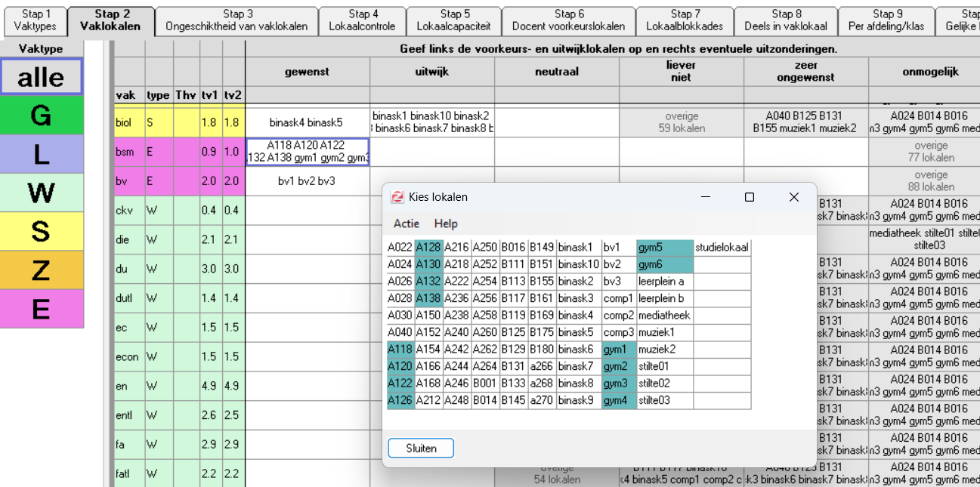Click the 'gewenst' column header
The width and height of the screenshot is (980, 487).
tap(308, 72)
